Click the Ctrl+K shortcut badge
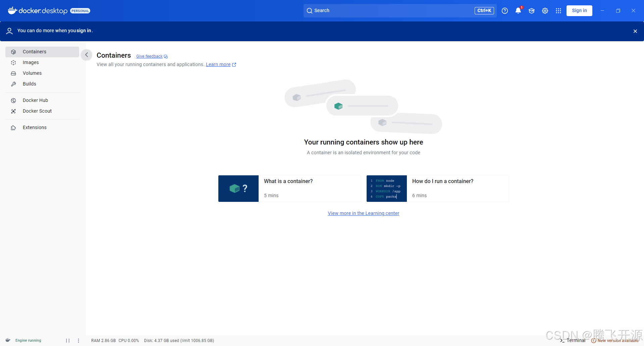This screenshot has width=644, height=346. point(484,11)
